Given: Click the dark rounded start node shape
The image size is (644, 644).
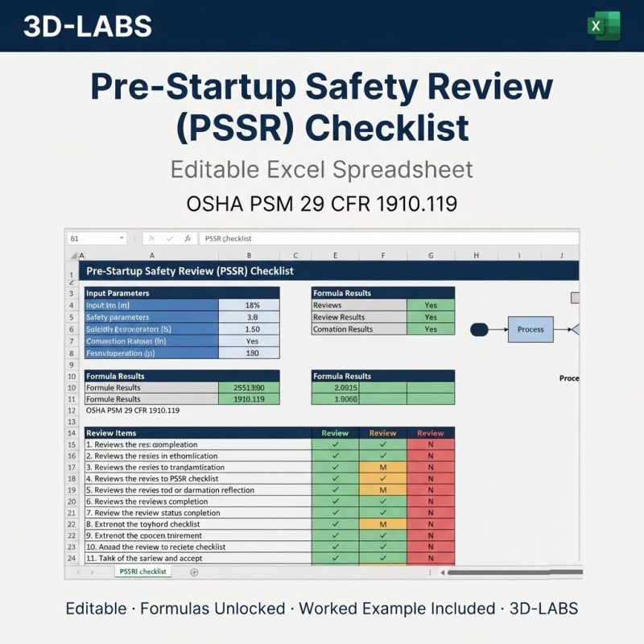Looking at the screenshot, I should point(479,329).
